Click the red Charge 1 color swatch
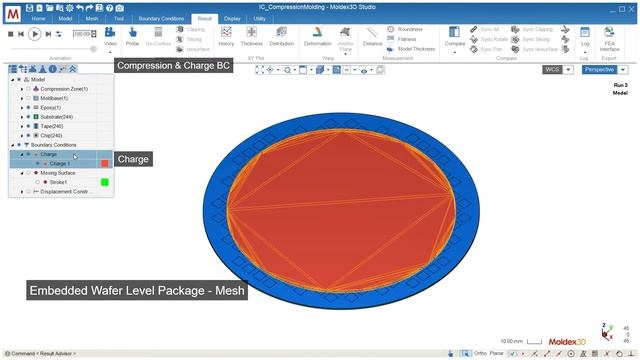Viewport: 640px width, 360px height. (x=105, y=164)
